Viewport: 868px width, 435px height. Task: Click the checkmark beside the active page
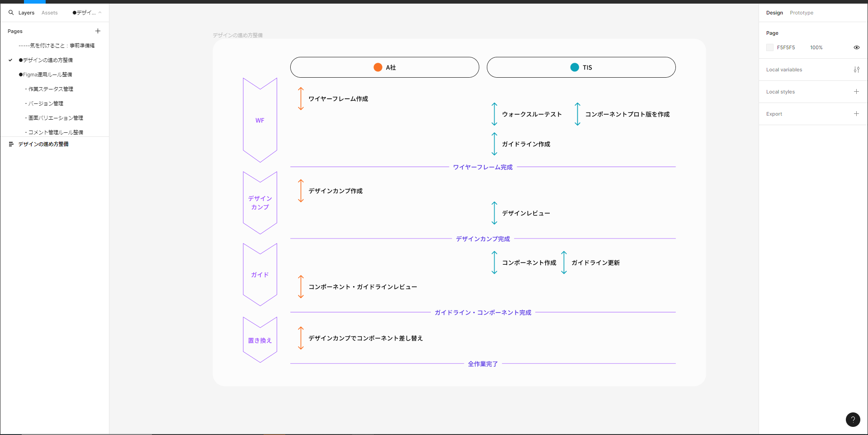pyautogui.click(x=10, y=60)
